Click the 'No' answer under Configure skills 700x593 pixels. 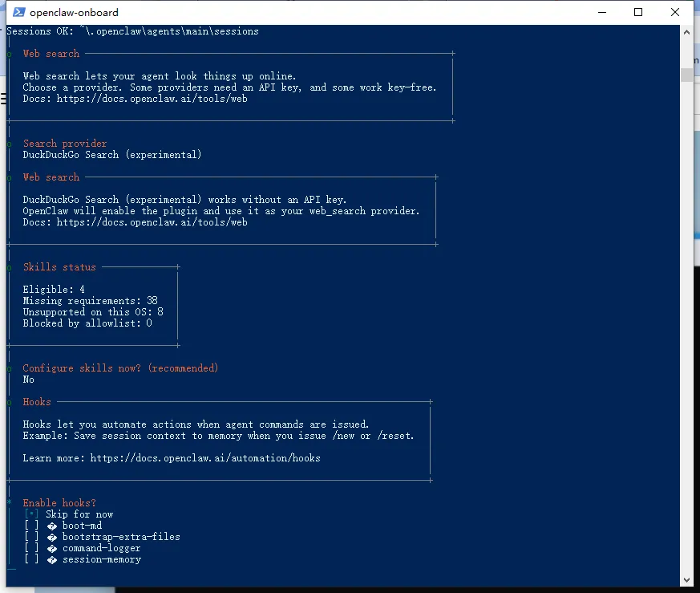[x=29, y=380]
